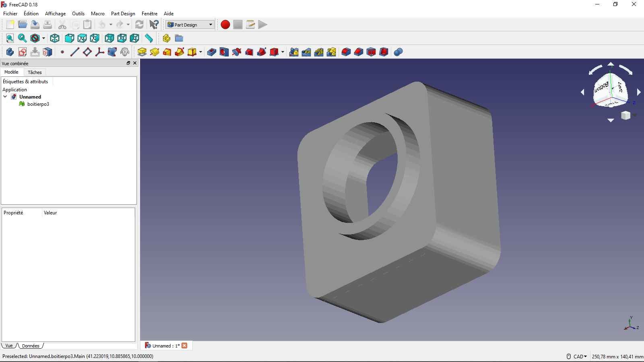The width and height of the screenshot is (644, 362).
Task: Click the Additive loft icon
Action: click(x=167, y=52)
